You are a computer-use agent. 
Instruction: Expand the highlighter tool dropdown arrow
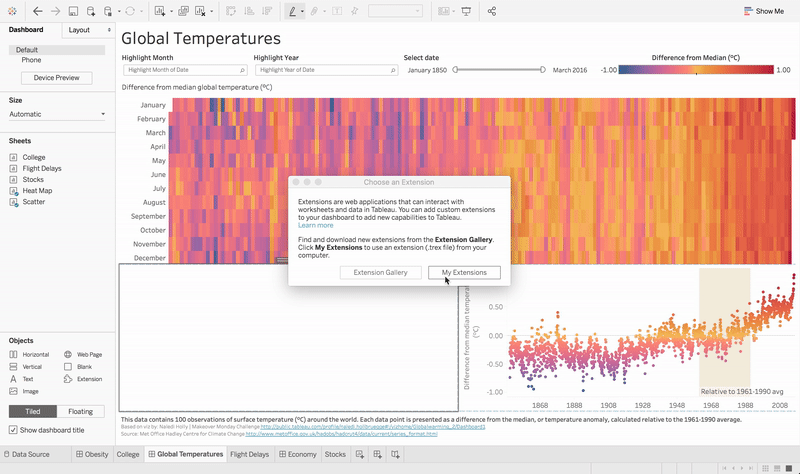(x=302, y=12)
